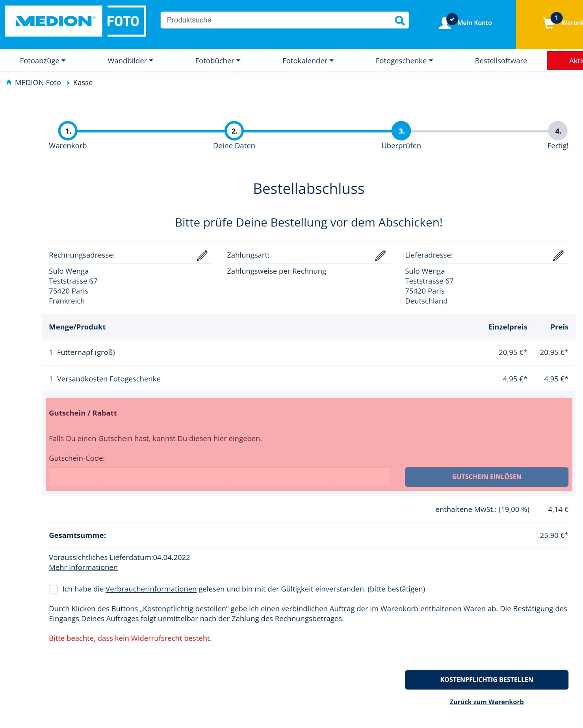Screen dimensions: 583x728
Task: Check the Verbraucherinformationen confirmation box
Action: 53,589
